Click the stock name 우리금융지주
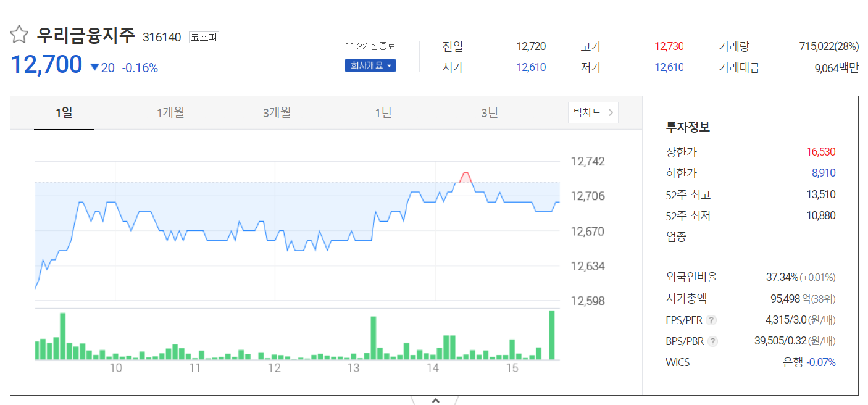Image resolution: width=868 pixels, height=405 pixels. [x=86, y=35]
